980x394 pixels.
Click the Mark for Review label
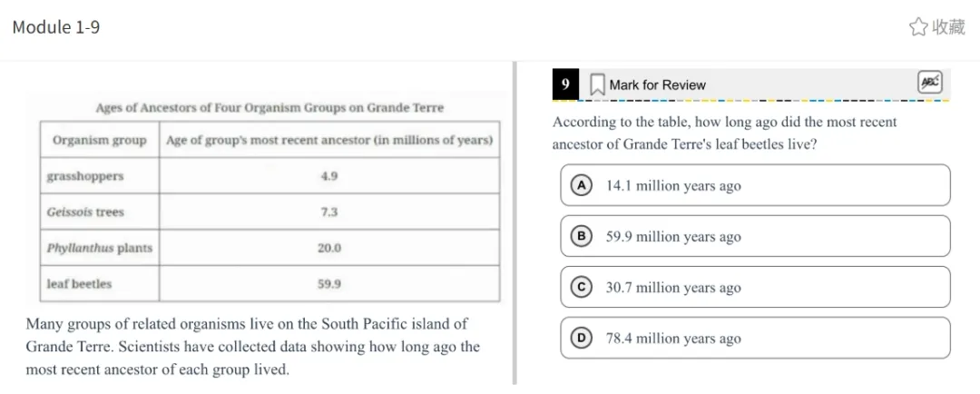point(657,85)
